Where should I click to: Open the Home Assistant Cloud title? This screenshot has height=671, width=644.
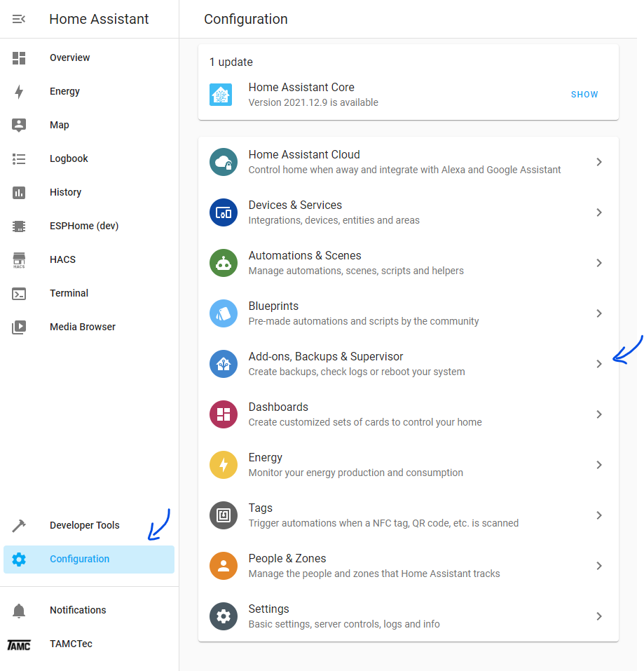[x=304, y=154]
